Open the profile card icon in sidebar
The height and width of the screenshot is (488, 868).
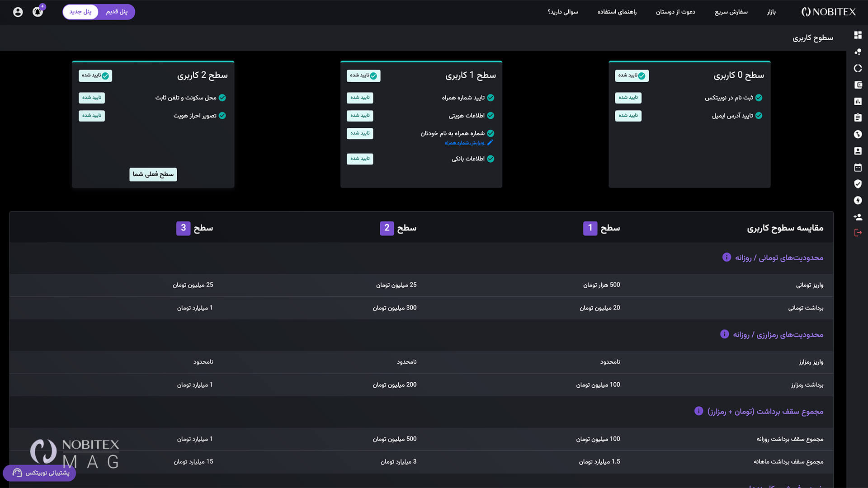pyautogui.click(x=858, y=151)
